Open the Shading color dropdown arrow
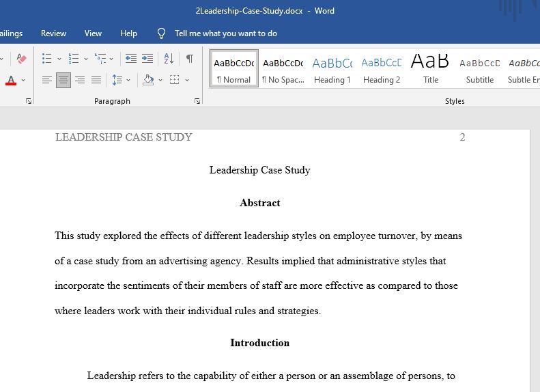The width and height of the screenshot is (540, 392). click(160, 81)
